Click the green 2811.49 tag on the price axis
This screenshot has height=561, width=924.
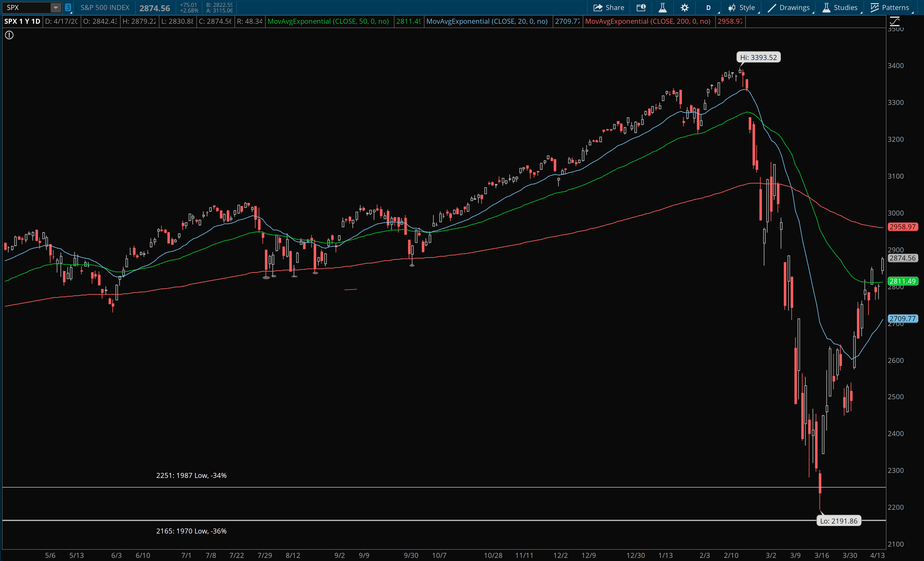(x=903, y=281)
